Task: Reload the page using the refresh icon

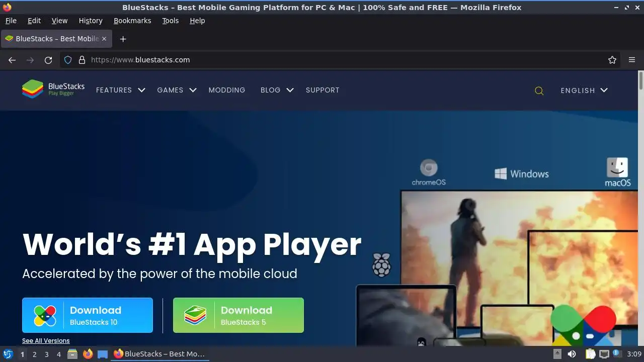Action: point(48,60)
